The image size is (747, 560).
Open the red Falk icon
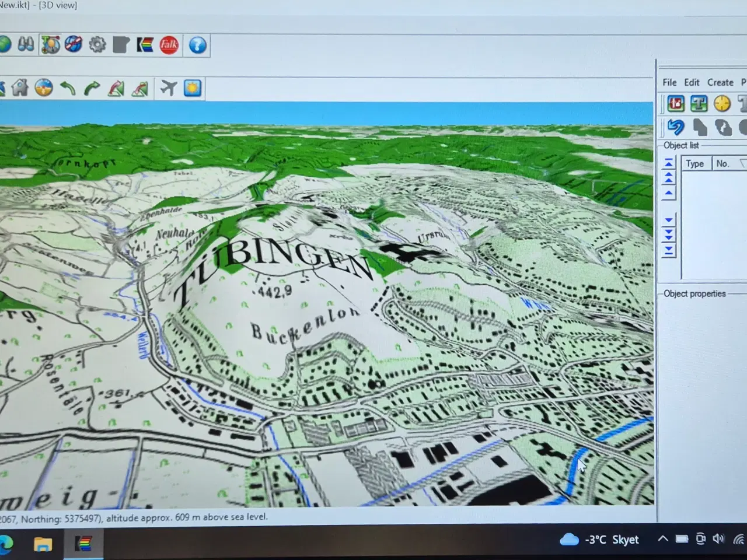pyautogui.click(x=169, y=45)
